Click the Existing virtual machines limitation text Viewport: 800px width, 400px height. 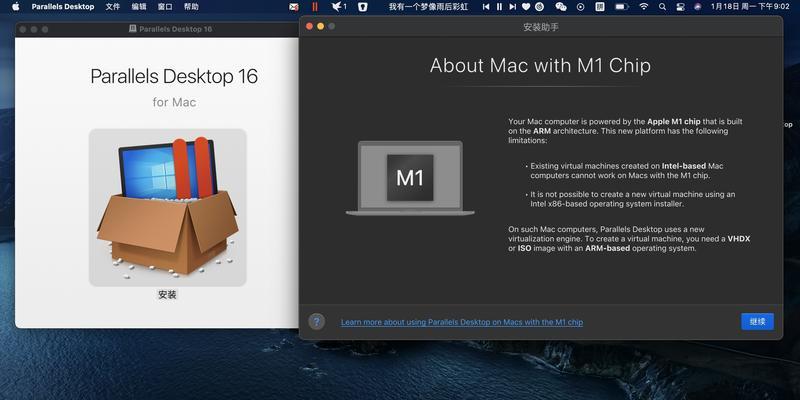(x=627, y=170)
